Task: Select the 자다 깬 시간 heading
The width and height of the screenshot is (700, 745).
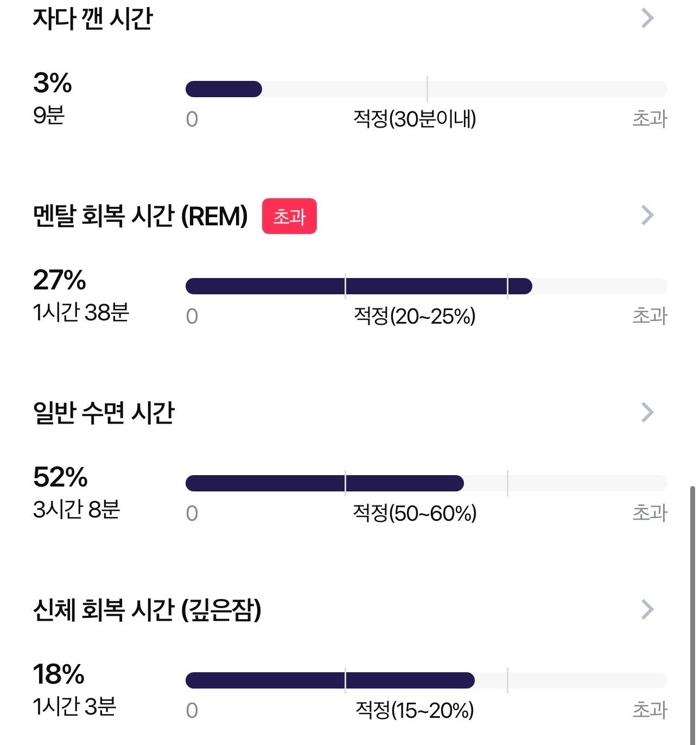Action: [93, 18]
